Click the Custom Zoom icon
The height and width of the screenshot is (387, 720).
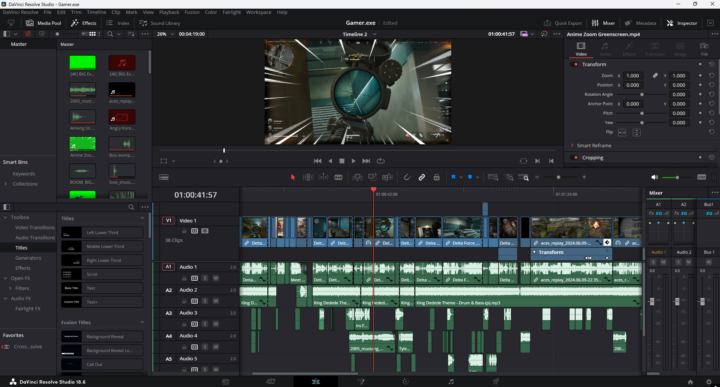(x=523, y=177)
